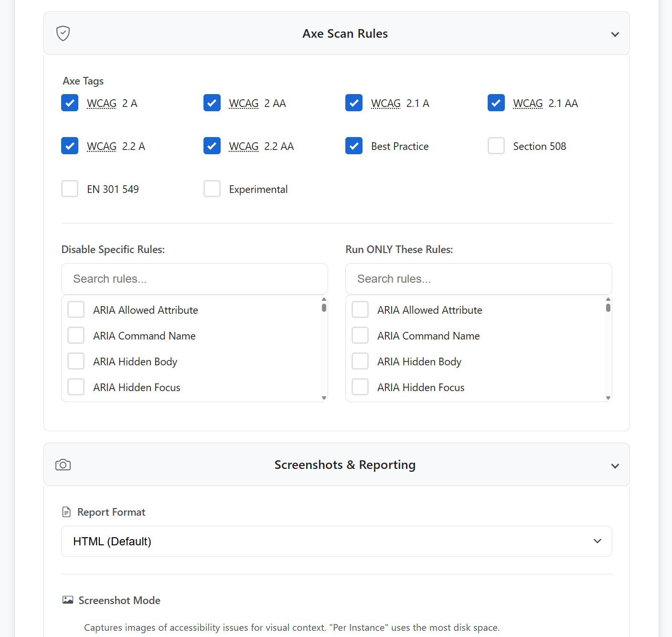Click the shield icon beside Axe Scan Rules
The image size is (672, 637).
63,33
